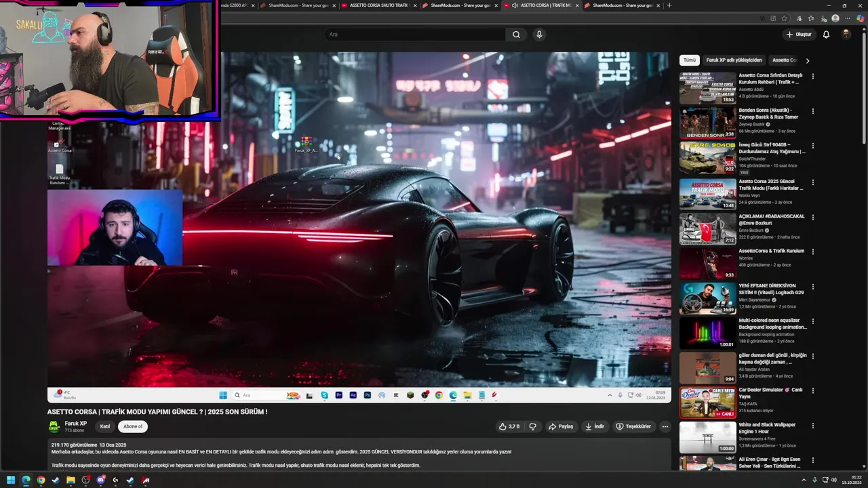Open AssettoCorsa & Trafik Kurulum thumbnail
The width and height of the screenshot is (868, 488).
tap(708, 263)
